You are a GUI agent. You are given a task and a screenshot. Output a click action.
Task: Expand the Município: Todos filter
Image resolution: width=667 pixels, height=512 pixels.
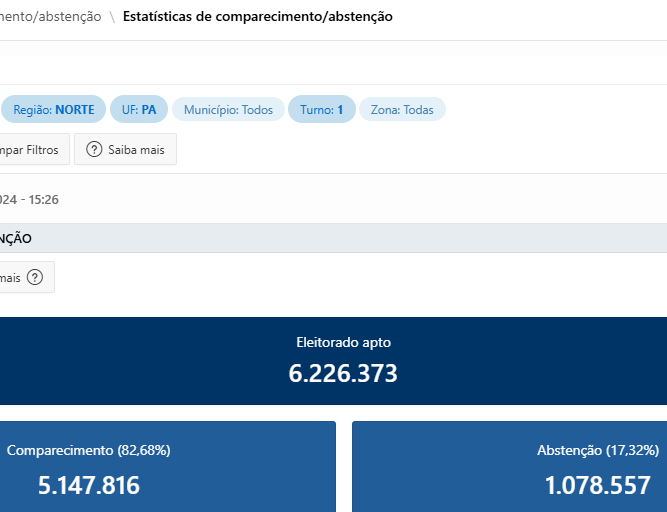228,110
